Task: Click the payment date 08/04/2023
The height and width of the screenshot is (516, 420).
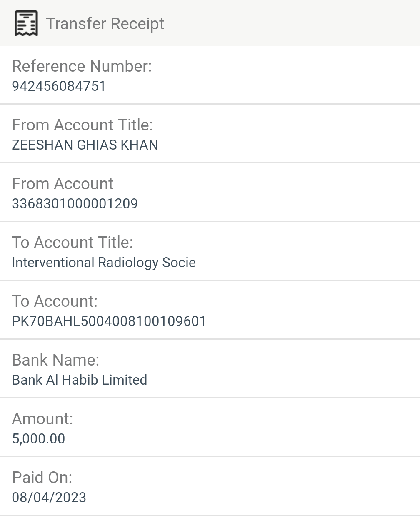Action: pos(49,498)
